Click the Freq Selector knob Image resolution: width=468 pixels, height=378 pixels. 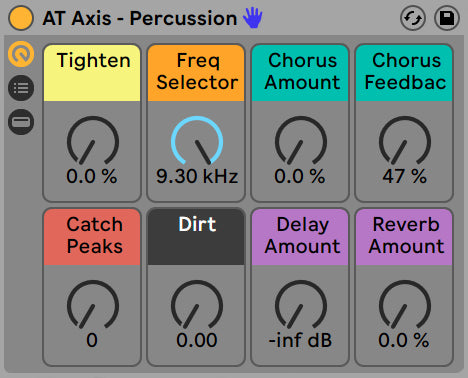click(197, 140)
